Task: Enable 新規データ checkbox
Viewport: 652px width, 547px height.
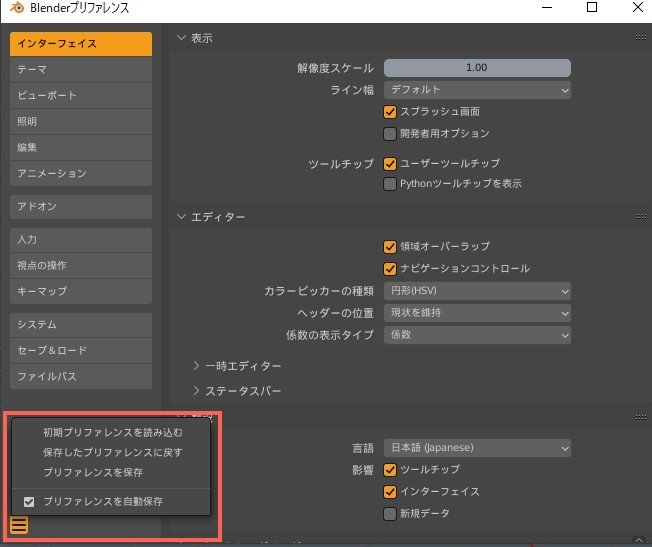Action: [390, 514]
